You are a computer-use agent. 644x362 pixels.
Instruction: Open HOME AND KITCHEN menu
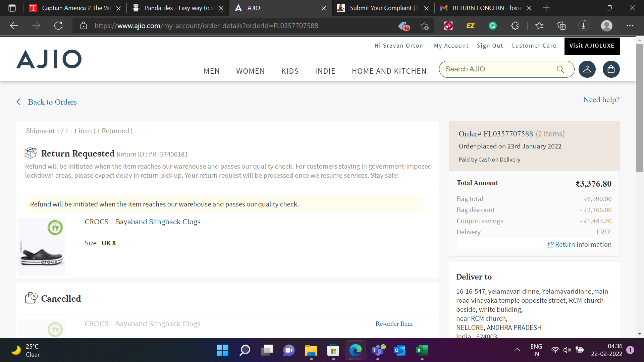(389, 71)
